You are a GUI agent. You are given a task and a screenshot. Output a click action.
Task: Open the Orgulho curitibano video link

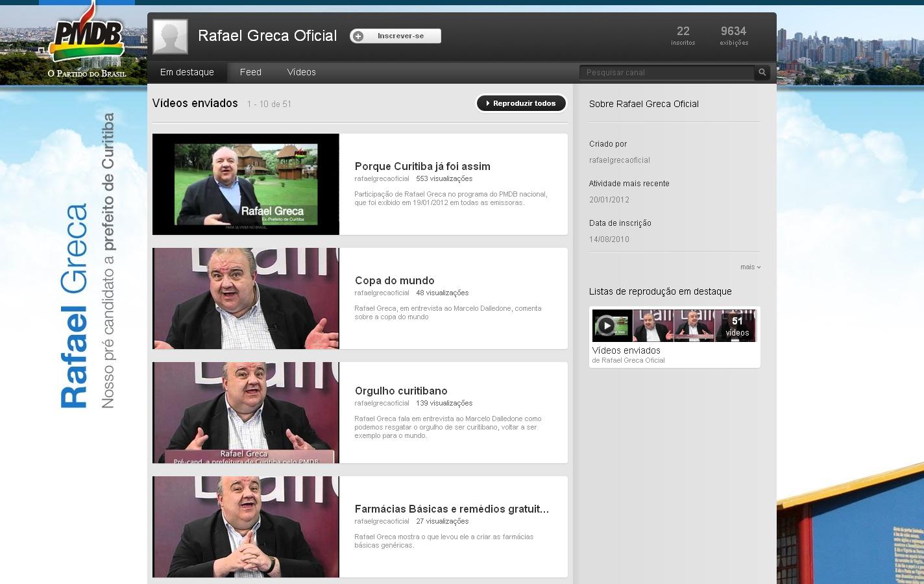click(401, 391)
